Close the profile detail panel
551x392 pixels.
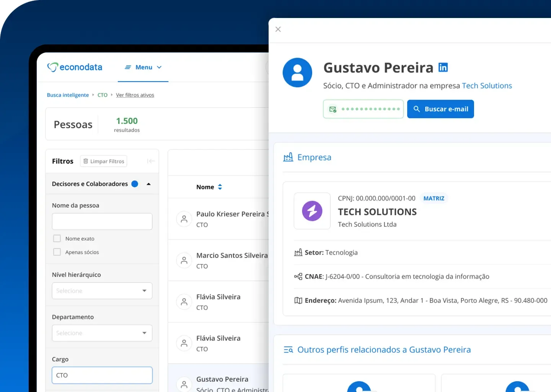click(x=278, y=29)
